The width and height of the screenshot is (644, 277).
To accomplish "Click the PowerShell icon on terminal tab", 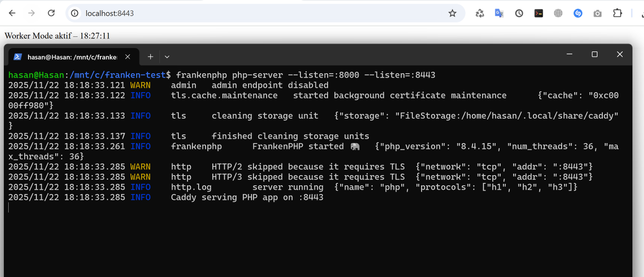I will click(17, 56).
